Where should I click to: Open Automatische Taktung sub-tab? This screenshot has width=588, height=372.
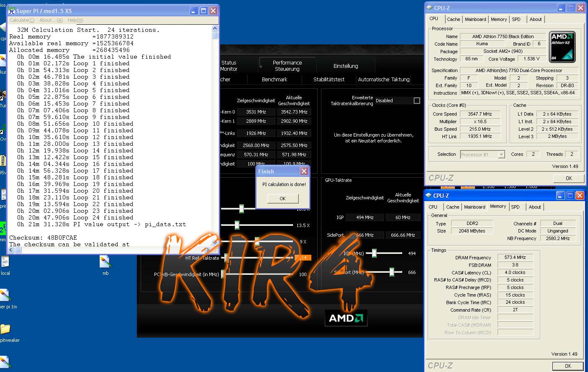point(384,79)
